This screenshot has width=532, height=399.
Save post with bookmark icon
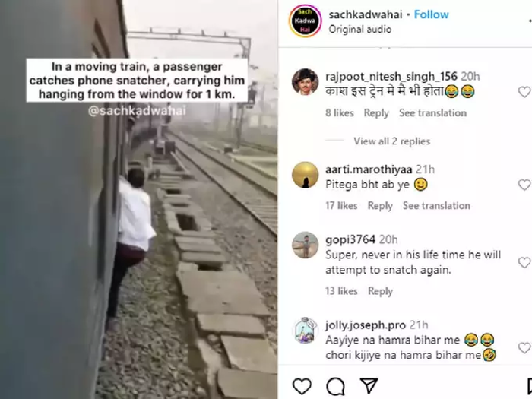click(529, 386)
